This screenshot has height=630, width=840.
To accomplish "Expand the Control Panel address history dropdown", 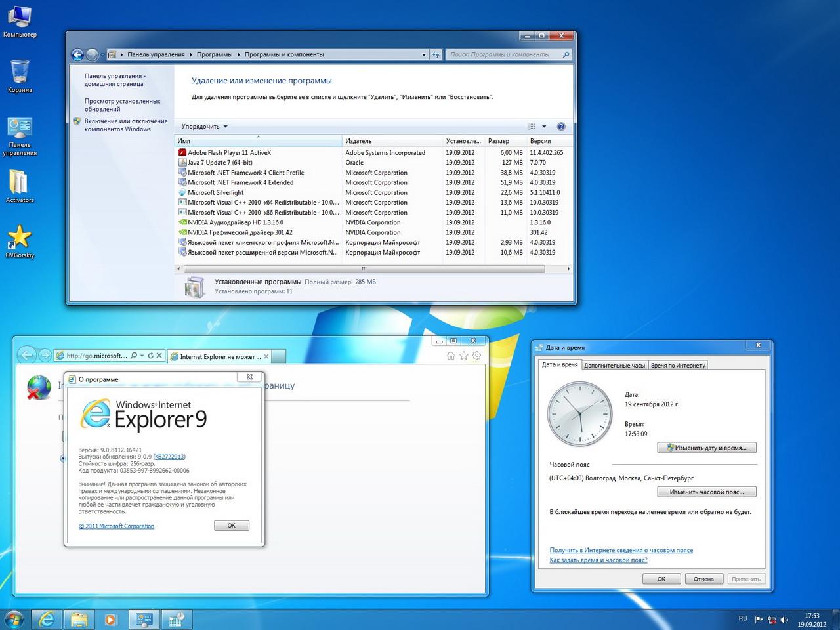I will [x=424, y=55].
